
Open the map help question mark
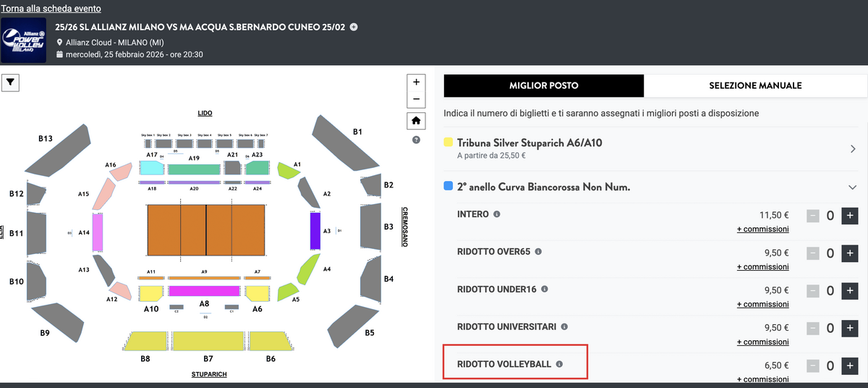416,140
